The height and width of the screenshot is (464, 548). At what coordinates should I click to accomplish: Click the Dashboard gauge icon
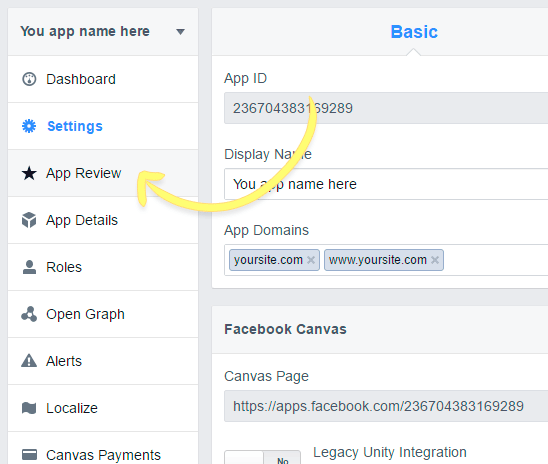[x=29, y=79]
